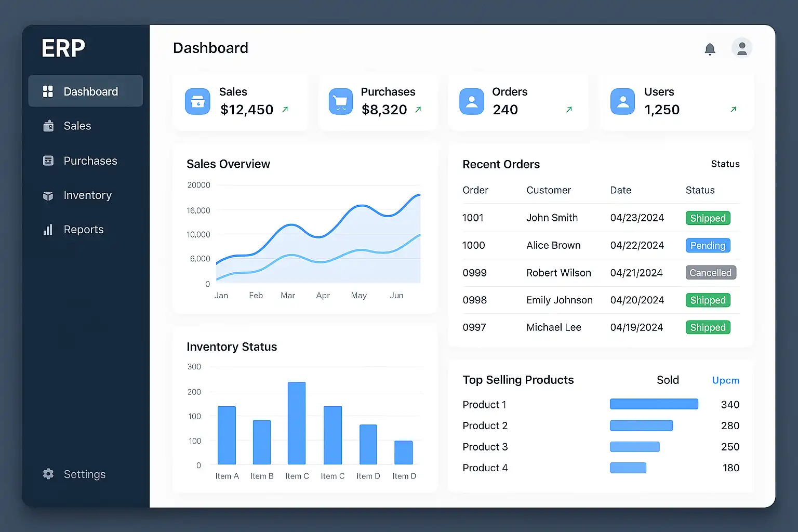Click the shortest bar in Inventory Status chart
Screen dimensions: 798x532
404,453
